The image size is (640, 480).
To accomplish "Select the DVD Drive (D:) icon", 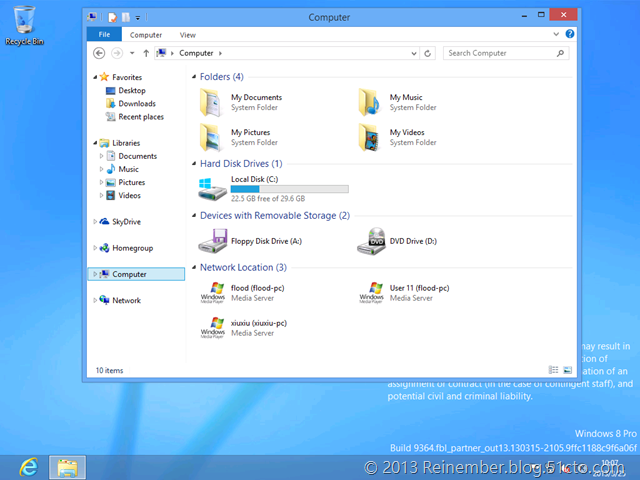I will [371, 241].
